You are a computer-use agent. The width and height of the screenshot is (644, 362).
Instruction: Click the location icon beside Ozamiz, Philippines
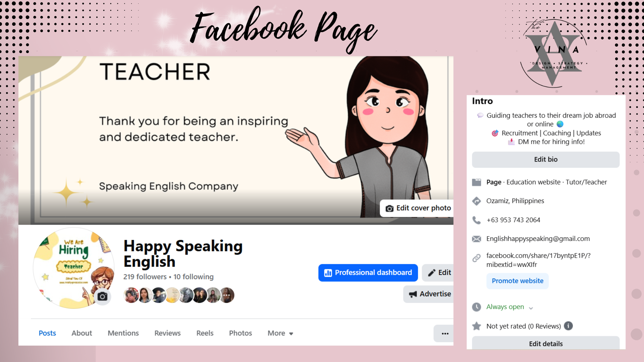pos(476,201)
